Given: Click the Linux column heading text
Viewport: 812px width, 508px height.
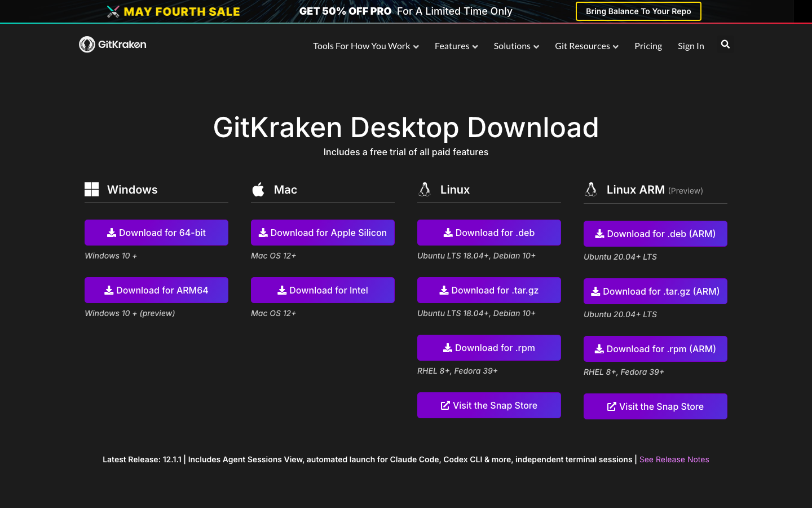Looking at the screenshot, I should pyautogui.click(x=455, y=190).
